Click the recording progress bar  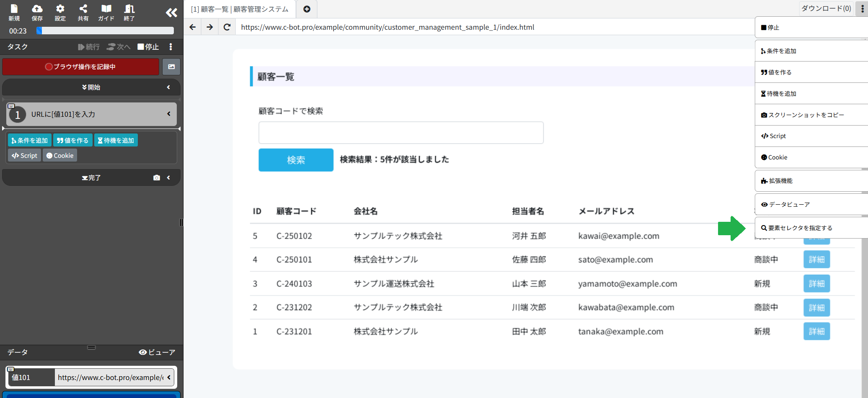(105, 31)
